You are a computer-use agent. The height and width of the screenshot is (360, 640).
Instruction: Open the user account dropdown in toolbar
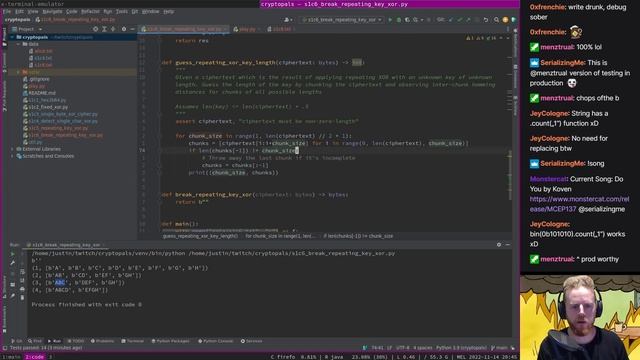coord(288,20)
